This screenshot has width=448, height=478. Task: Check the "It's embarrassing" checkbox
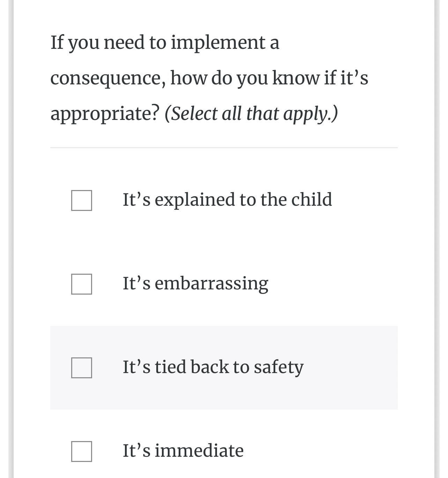click(x=81, y=283)
